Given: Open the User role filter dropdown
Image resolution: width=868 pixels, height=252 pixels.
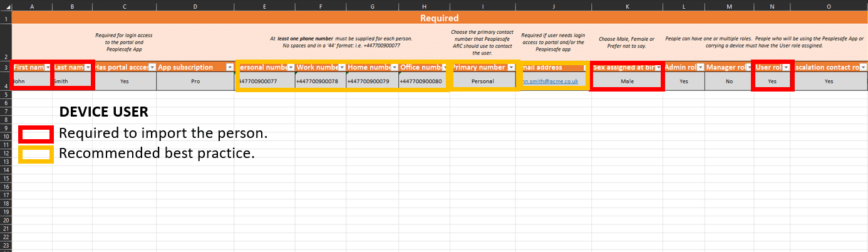Looking at the screenshot, I should point(786,67).
